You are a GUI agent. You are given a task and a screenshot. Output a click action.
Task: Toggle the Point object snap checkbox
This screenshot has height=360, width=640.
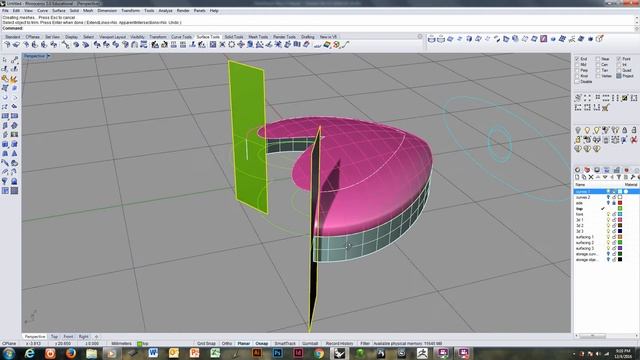pyautogui.click(x=619, y=59)
